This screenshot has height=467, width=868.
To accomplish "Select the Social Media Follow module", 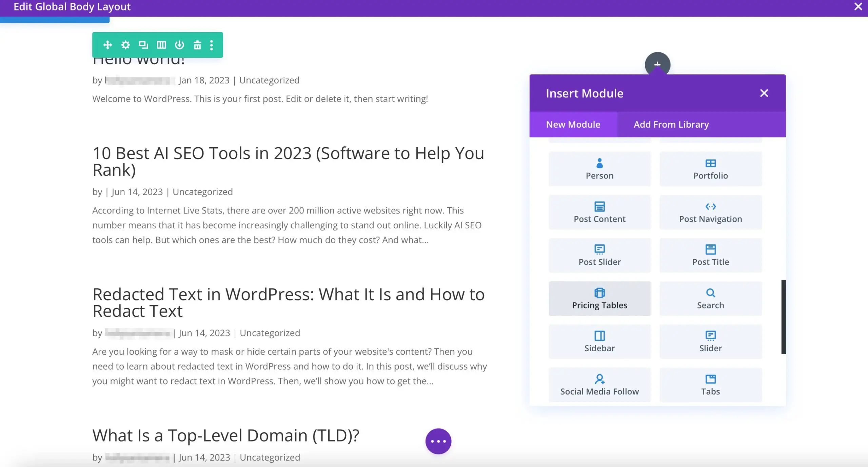I will (600, 384).
